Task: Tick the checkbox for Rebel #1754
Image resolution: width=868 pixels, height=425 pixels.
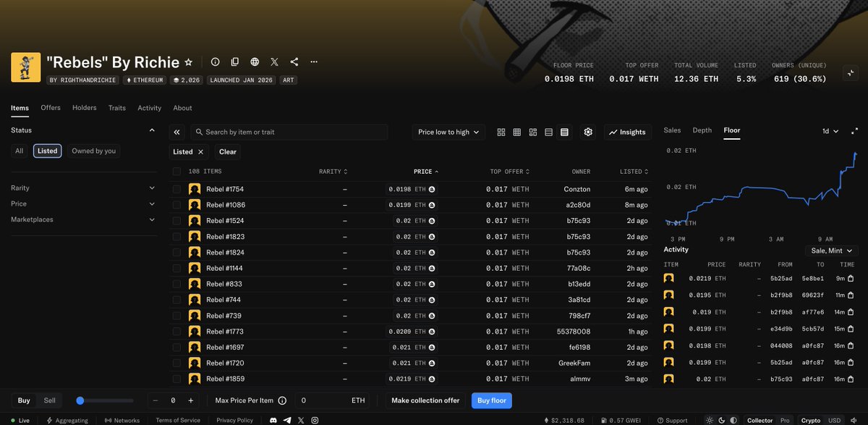Action: coord(177,189)
